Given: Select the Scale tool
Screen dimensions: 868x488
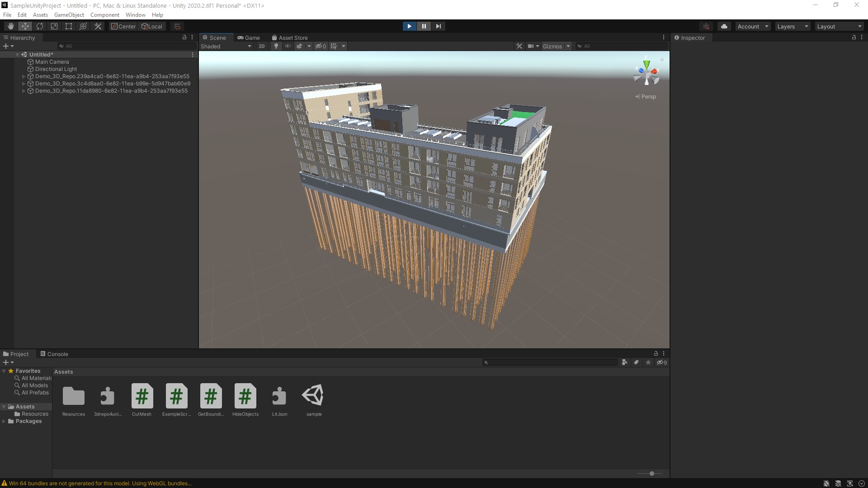Looking at the screenshot, I should 54,26.
